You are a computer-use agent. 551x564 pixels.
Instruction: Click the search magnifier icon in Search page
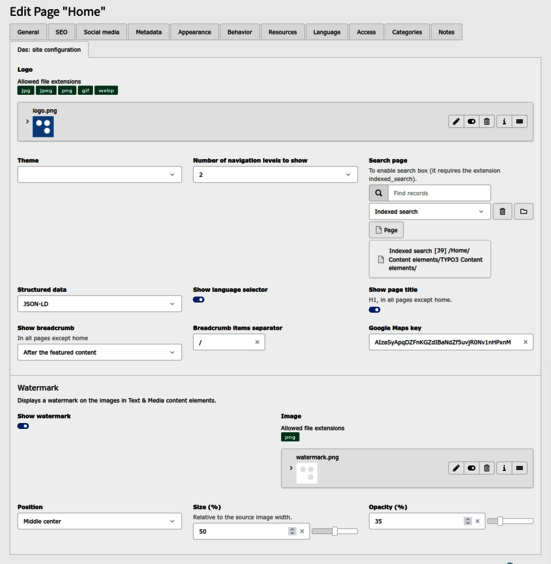click(378, 193)
